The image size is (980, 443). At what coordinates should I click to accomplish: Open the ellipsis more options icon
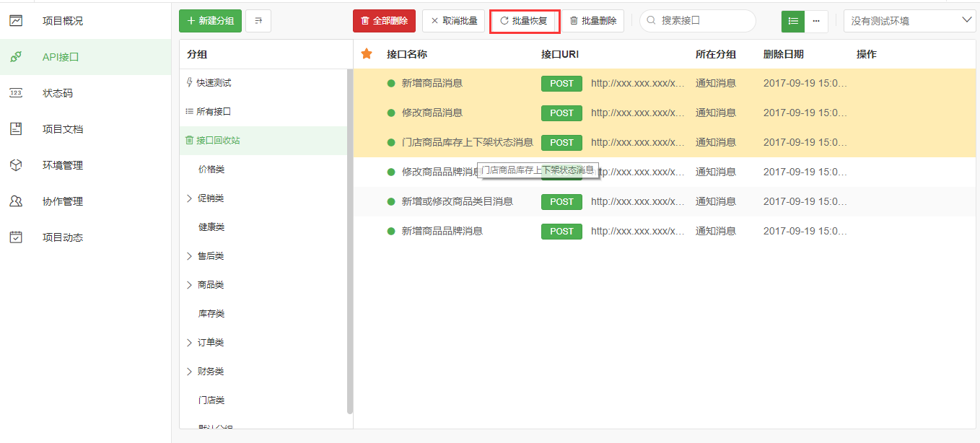click(816, 21)
